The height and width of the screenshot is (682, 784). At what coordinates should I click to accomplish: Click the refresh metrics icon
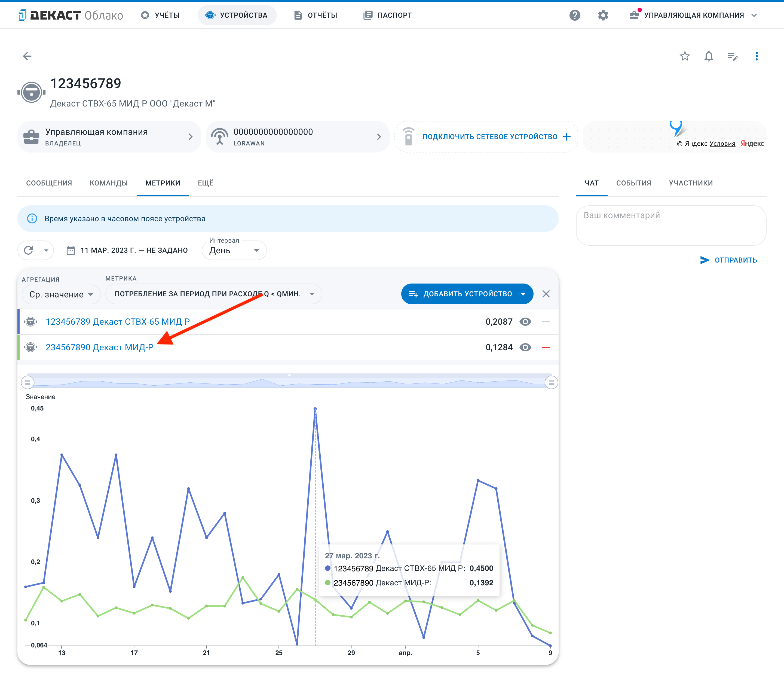pos(29,250)
